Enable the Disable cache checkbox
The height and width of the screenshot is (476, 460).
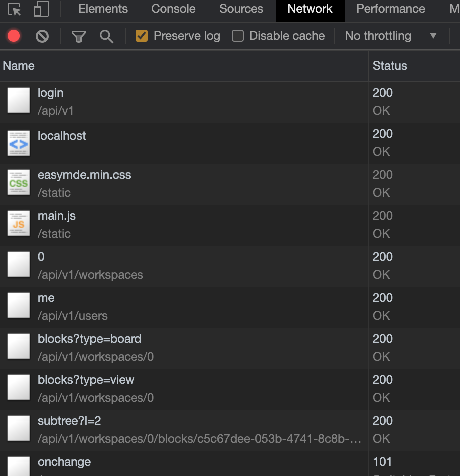pos(237,35)
